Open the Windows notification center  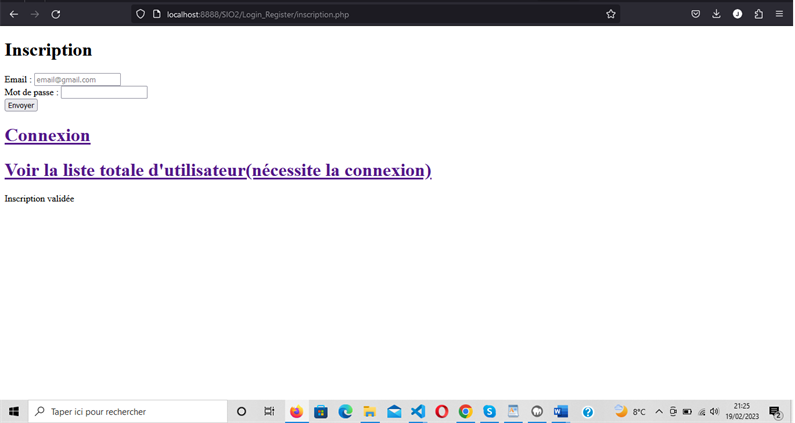(x=774, y=411)
